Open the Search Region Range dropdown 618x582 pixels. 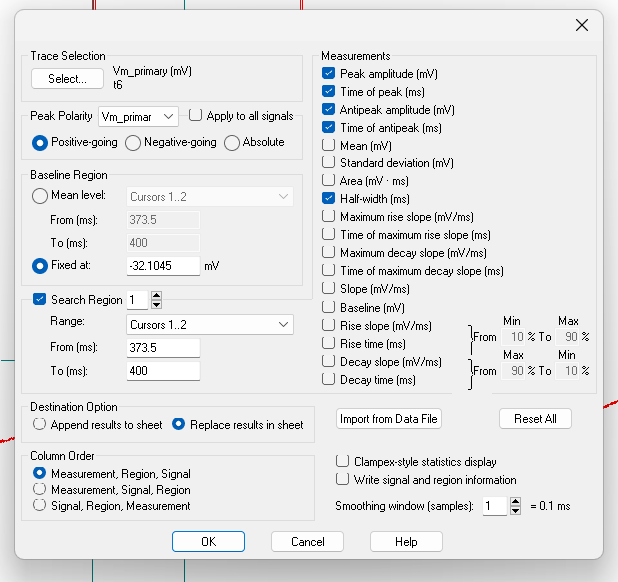210,325
